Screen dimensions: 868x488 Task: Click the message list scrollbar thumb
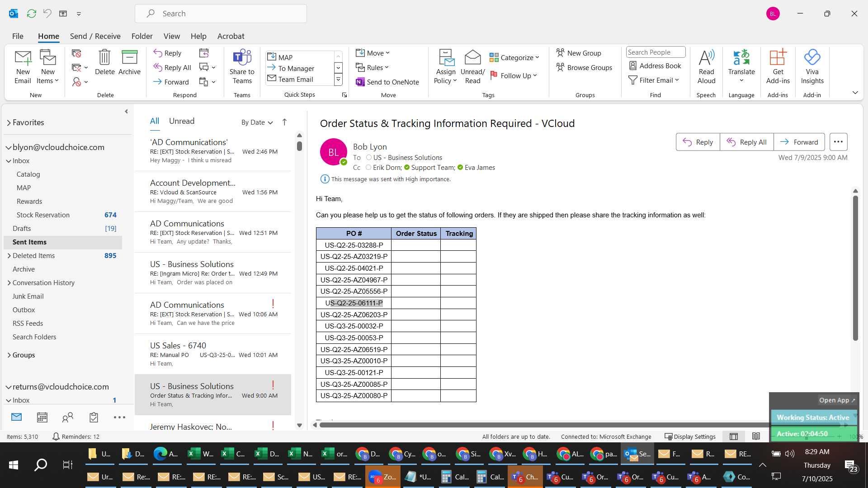[x=299, y=146]
